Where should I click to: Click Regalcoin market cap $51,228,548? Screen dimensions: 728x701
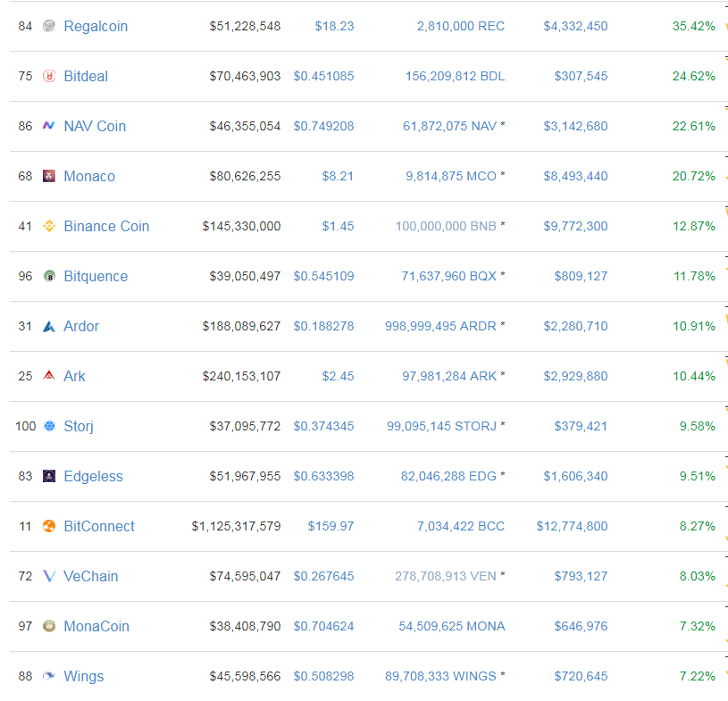coord(245,26)
